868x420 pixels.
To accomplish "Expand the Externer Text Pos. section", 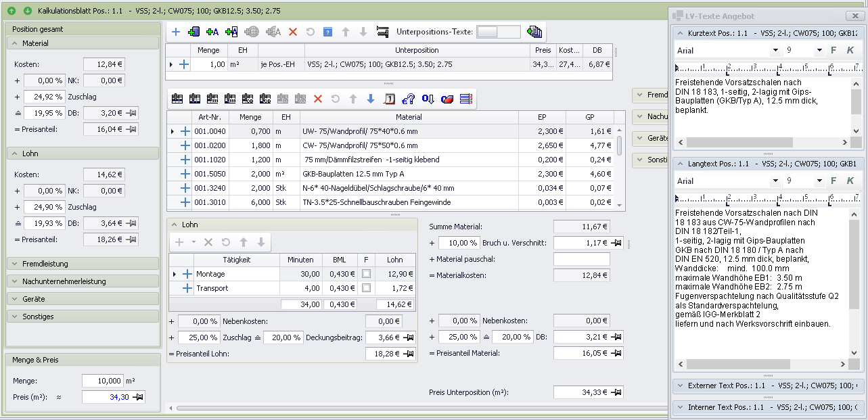I will [679, 386].
